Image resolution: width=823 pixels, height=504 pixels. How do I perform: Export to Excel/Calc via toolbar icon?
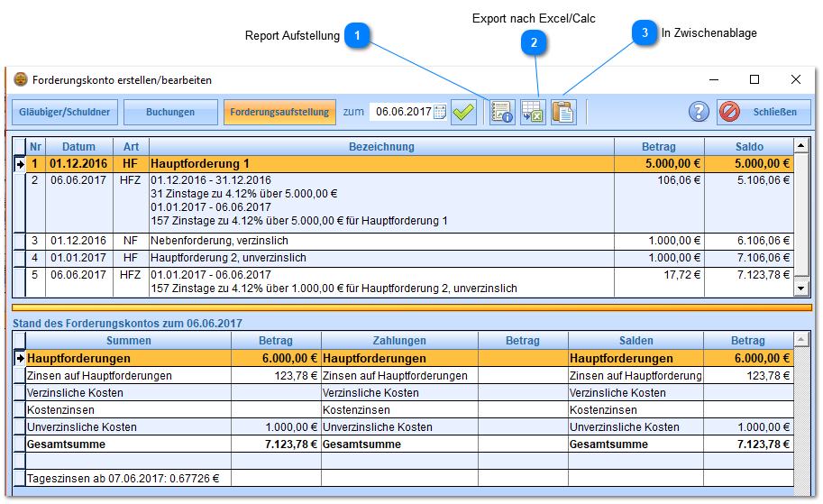(x=533, y=113)
